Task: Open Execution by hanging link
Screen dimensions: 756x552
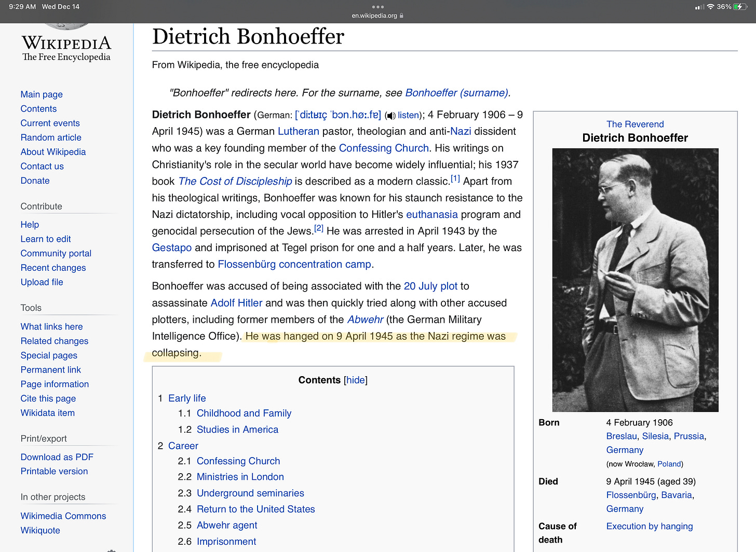Action: click(650, 527)
